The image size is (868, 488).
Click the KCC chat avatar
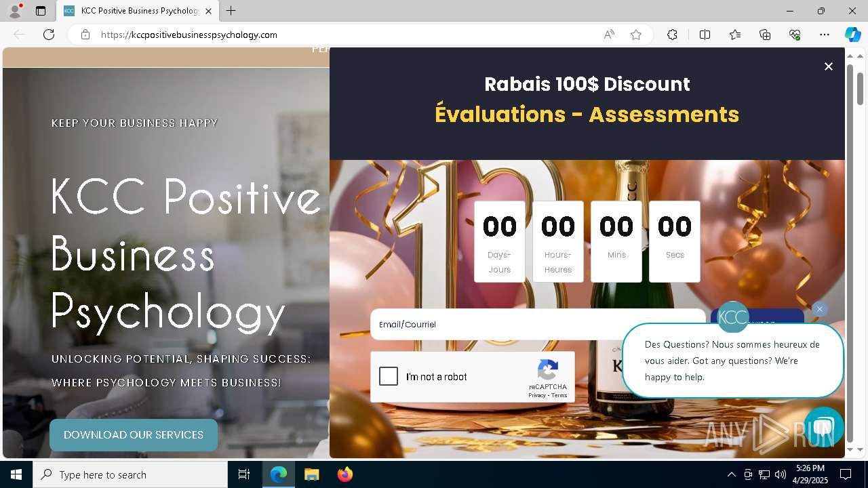tap(733, 317)
